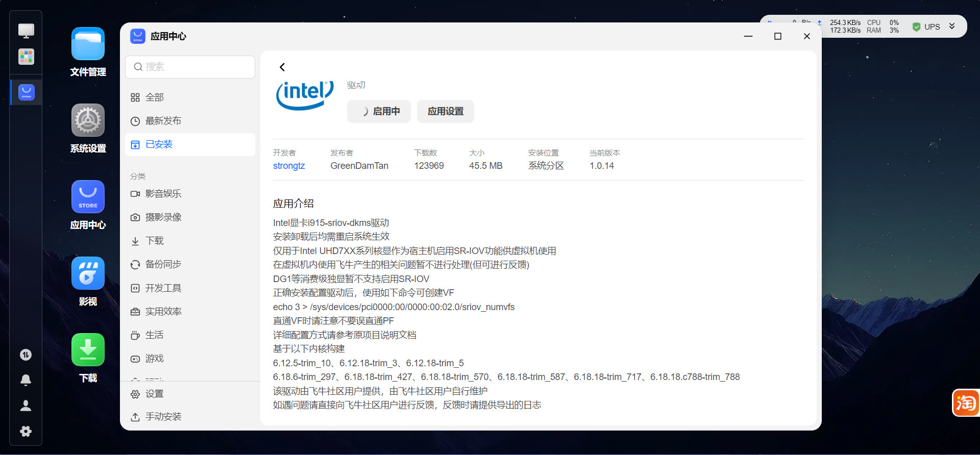980x455 pixels.
Task: Select the 已安装 tab
Action: (190, 144)
